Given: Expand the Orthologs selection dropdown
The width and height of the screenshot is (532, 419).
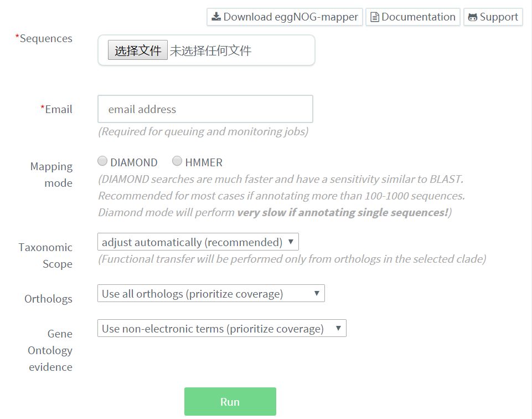Looking at the screenshot, I should coord(210,294).
